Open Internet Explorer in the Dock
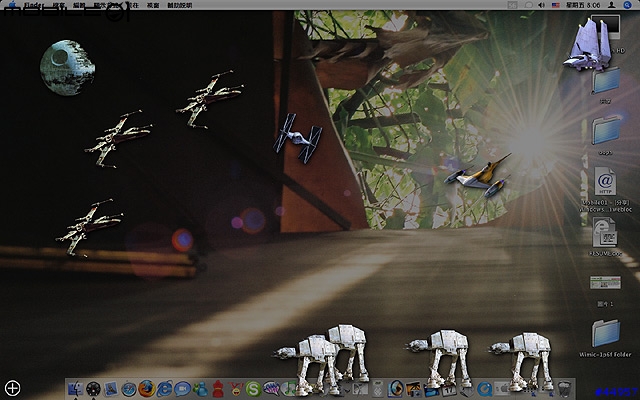Image resolution: width=640 pixels, height=400 pixels. (165, 389)
